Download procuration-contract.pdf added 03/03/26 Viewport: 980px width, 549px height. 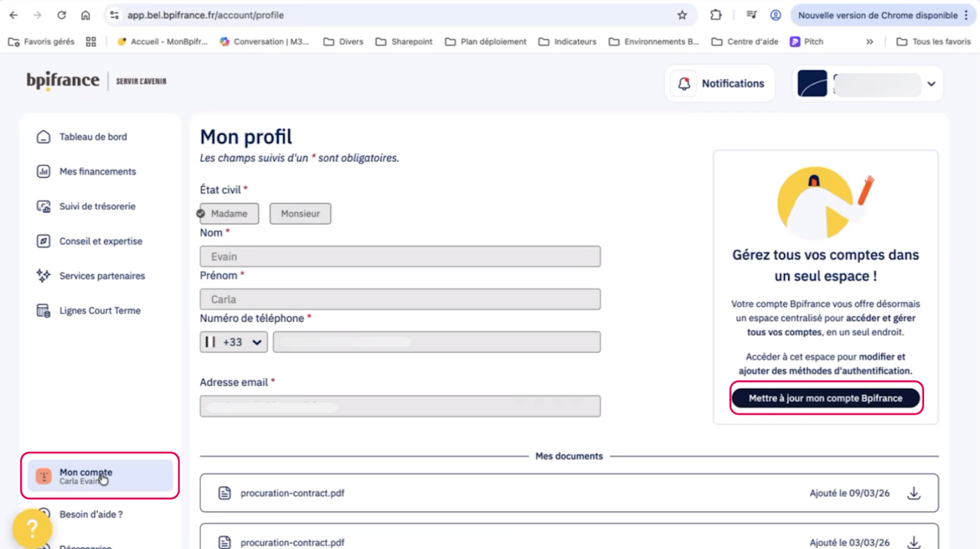(x=913, y=542)
